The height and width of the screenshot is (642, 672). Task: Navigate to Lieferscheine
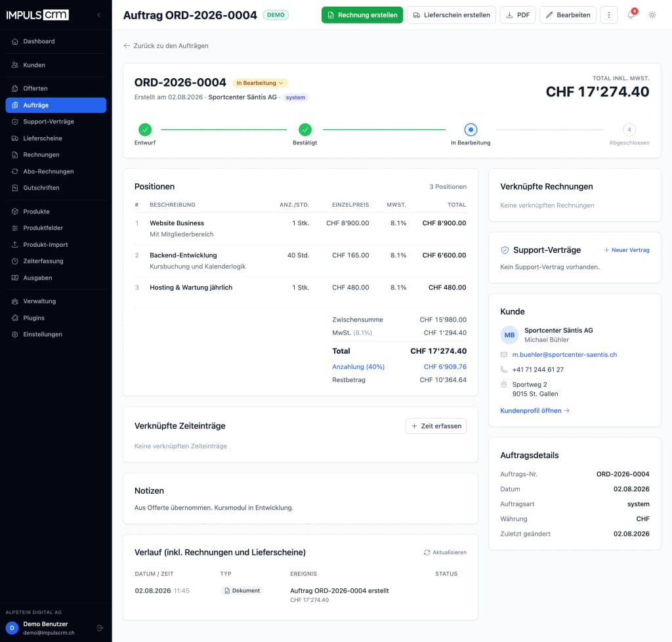(x=56, y=138)
